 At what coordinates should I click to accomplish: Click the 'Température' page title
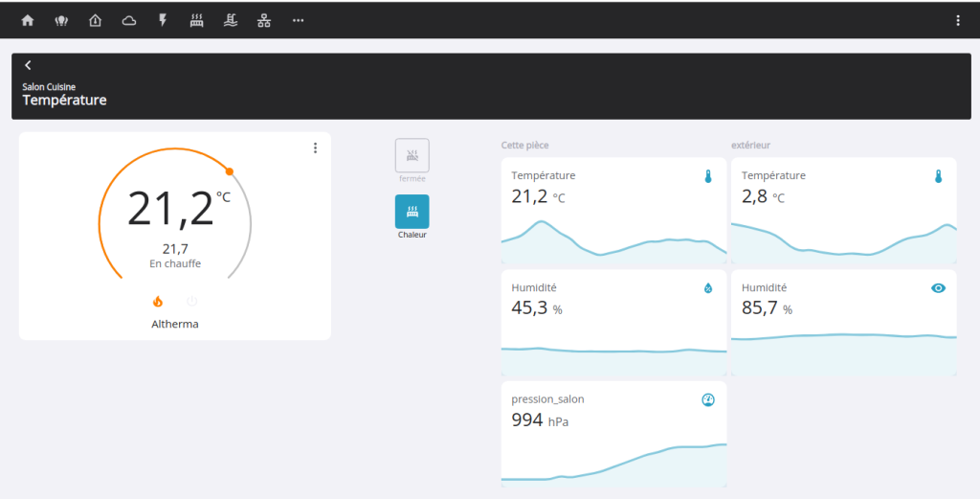[64, 100]
